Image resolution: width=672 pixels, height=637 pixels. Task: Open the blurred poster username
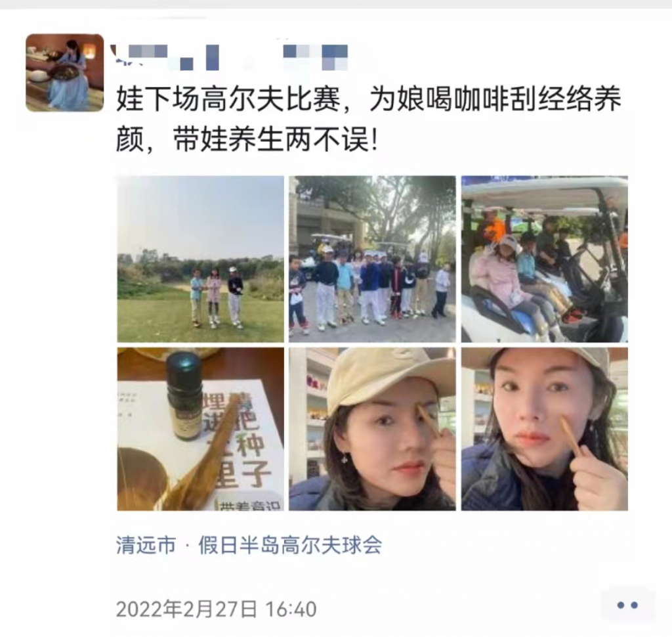pos(230,57)
